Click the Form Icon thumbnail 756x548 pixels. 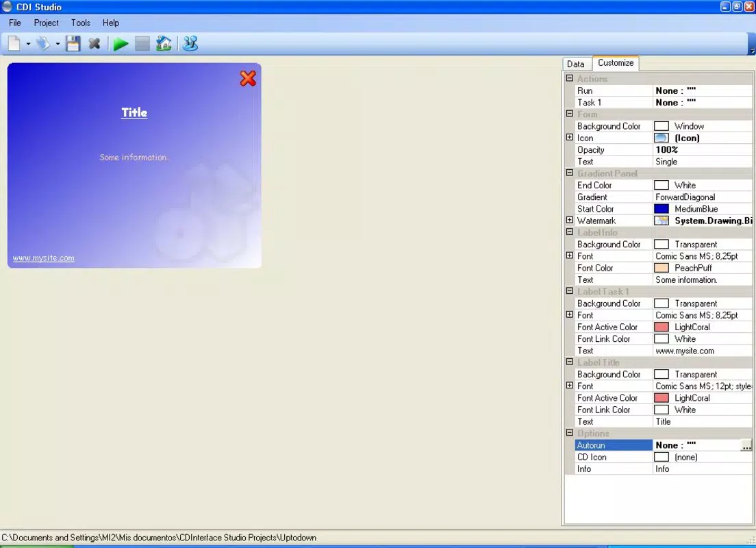(661, 138)
